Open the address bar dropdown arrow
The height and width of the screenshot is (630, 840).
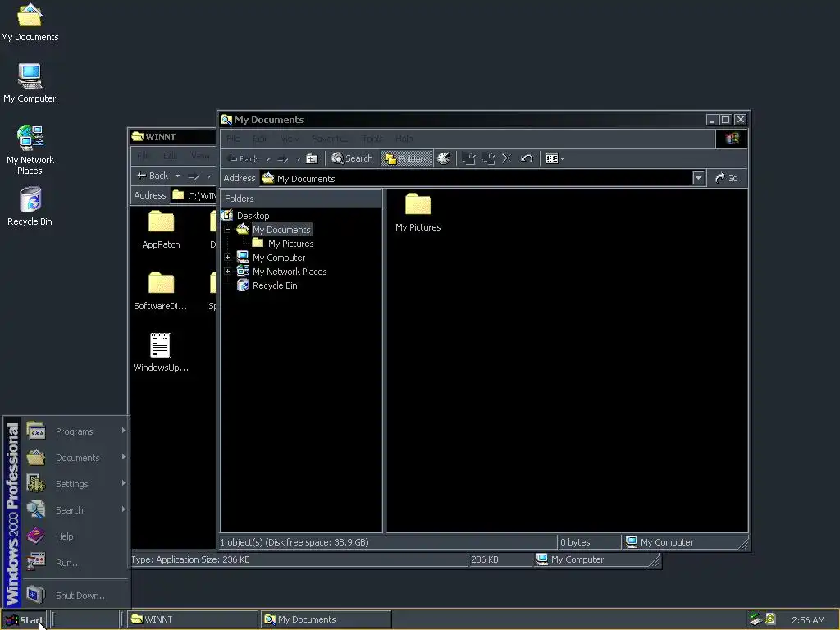pos(698,178)
